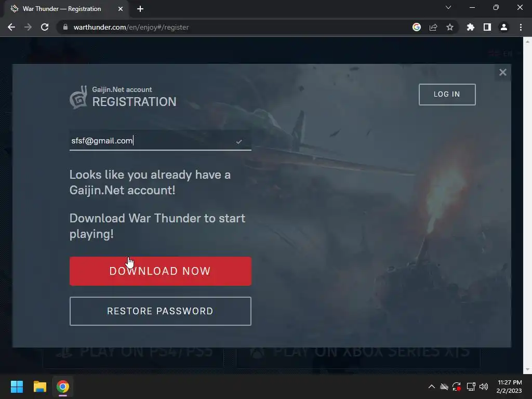This screenshot has width=532, height=399.
Task: Click the 'REGISTRATION' heading text
Action: point(135,102)
